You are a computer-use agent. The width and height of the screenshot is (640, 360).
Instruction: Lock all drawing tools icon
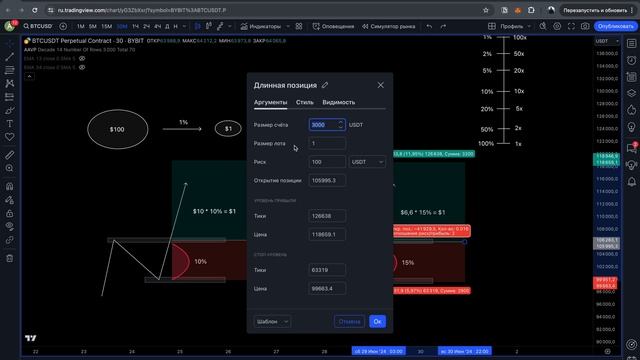9,213
